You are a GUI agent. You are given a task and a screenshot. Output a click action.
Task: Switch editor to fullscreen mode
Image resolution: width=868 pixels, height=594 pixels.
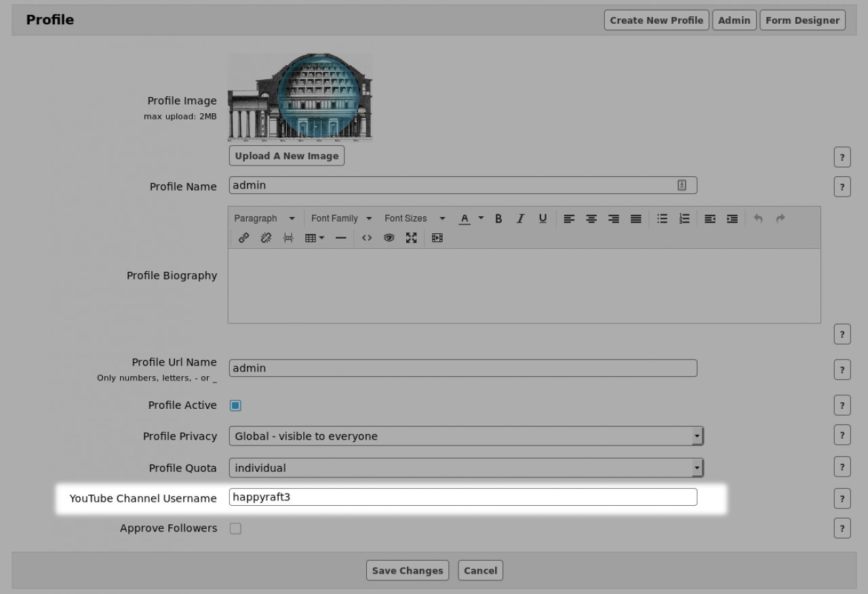coord(411,238)
